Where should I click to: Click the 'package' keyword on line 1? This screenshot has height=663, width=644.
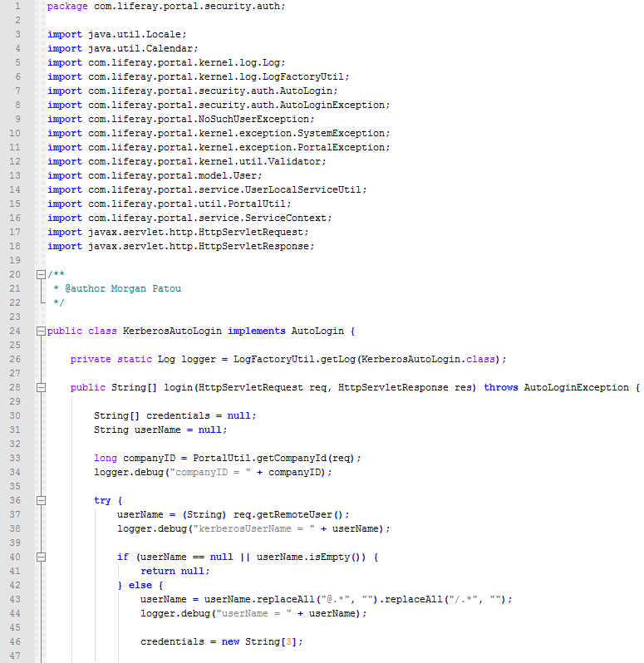[x=67, y=7]
